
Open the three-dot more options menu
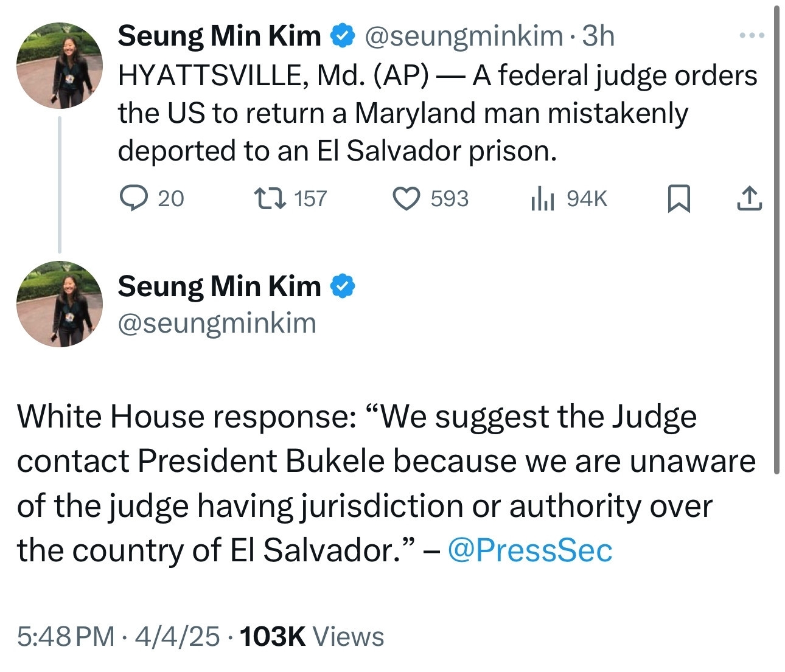752,36
